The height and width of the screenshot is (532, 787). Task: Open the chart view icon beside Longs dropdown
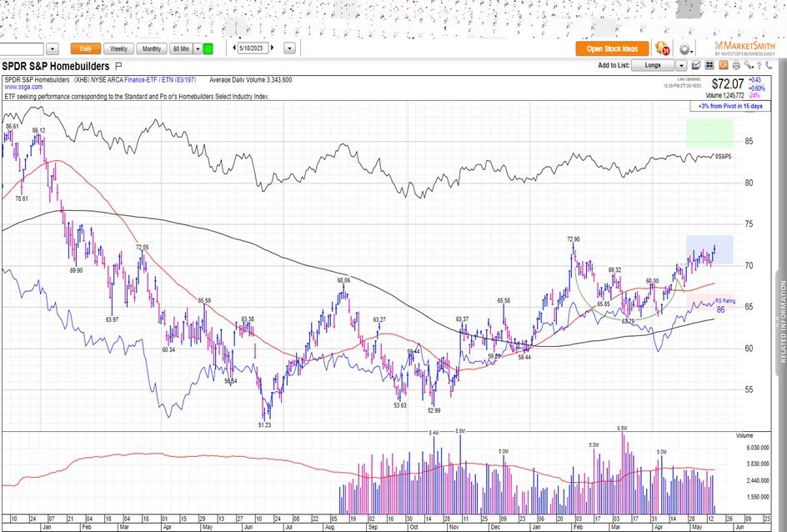tap(696, 65)
